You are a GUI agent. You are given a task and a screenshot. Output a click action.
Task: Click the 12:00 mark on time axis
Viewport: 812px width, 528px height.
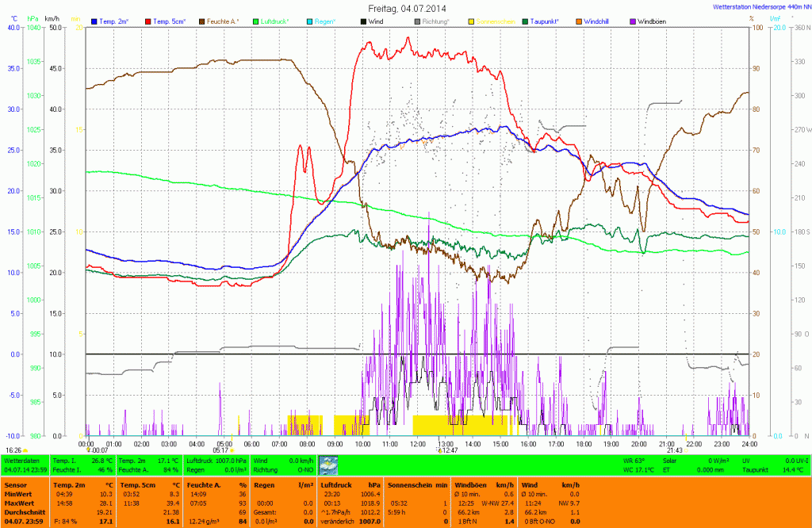coord(417,444)
